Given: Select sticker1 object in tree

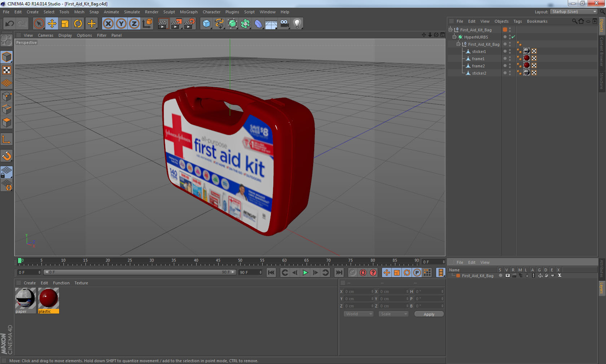Looking at the screenshot, I should pos(479,52).
